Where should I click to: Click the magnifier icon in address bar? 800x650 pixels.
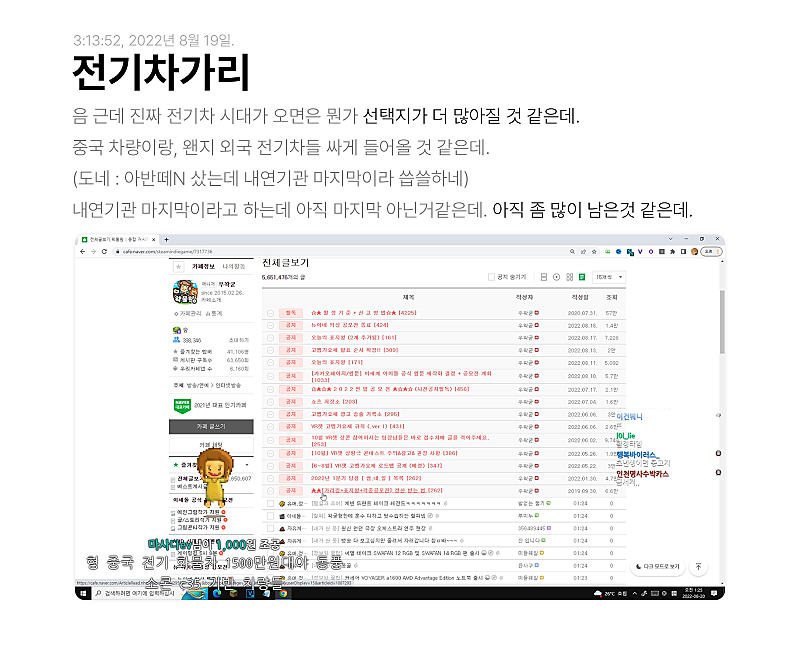[572, 252]
